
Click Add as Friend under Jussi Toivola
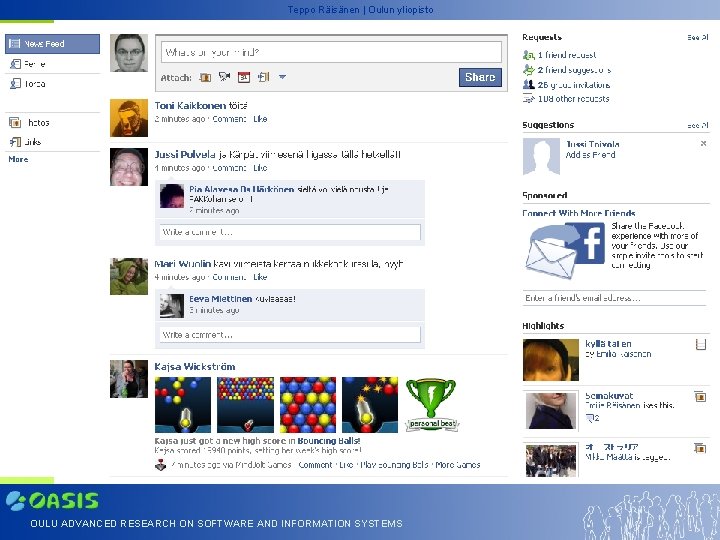(590, 155)
